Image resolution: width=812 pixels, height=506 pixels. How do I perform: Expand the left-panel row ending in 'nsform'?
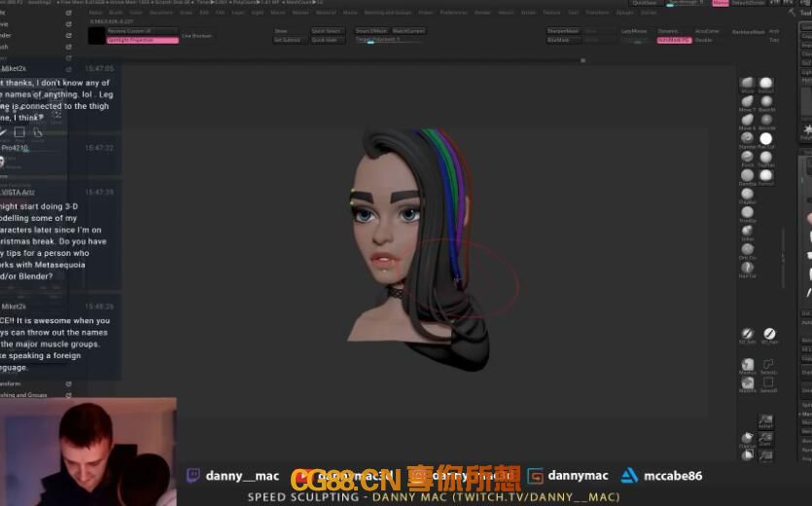pos(36,383)
